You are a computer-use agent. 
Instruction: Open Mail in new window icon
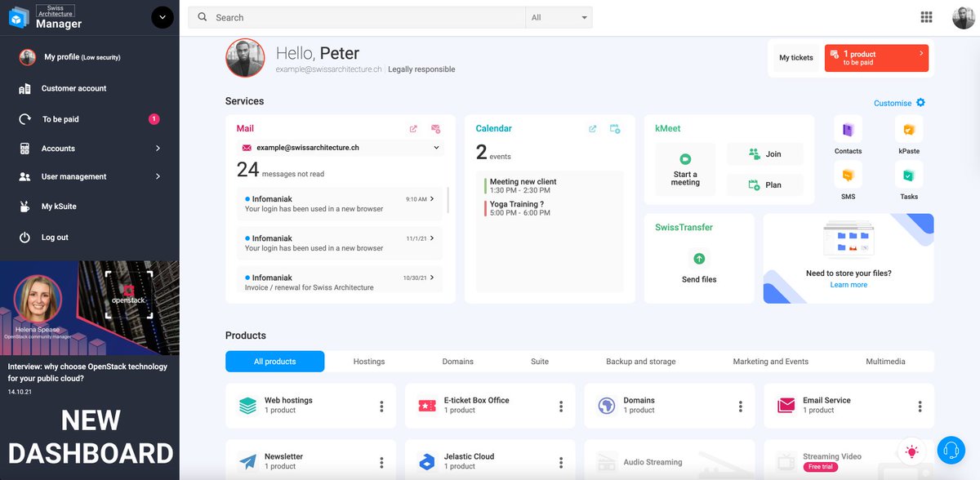click(x=413, y=129)
